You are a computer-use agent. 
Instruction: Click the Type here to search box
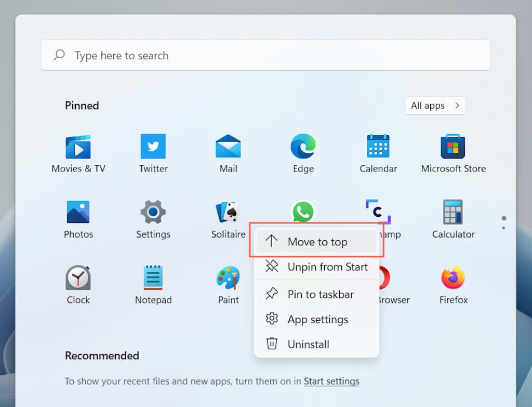[x=265, y=55]
